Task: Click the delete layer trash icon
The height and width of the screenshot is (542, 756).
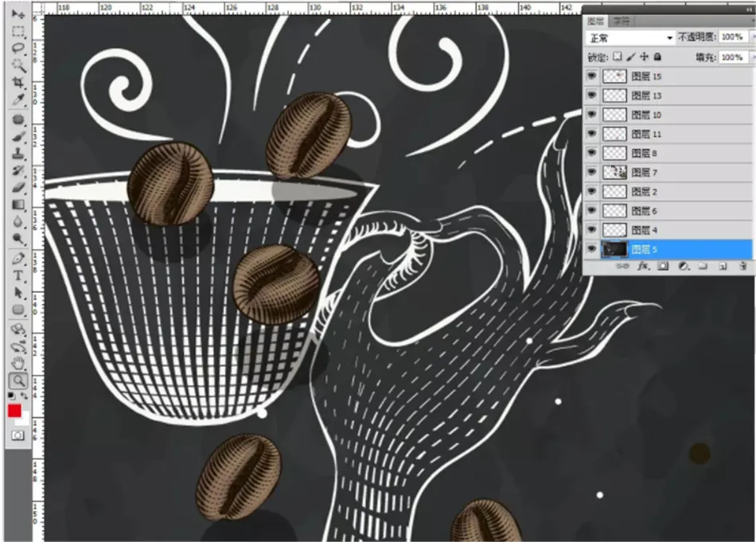Action: pyautogui.click(x=742, y=266)
